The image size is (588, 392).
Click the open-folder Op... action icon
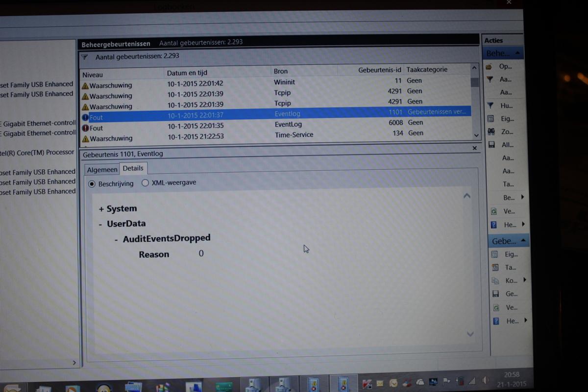click(x=490, y=67)
